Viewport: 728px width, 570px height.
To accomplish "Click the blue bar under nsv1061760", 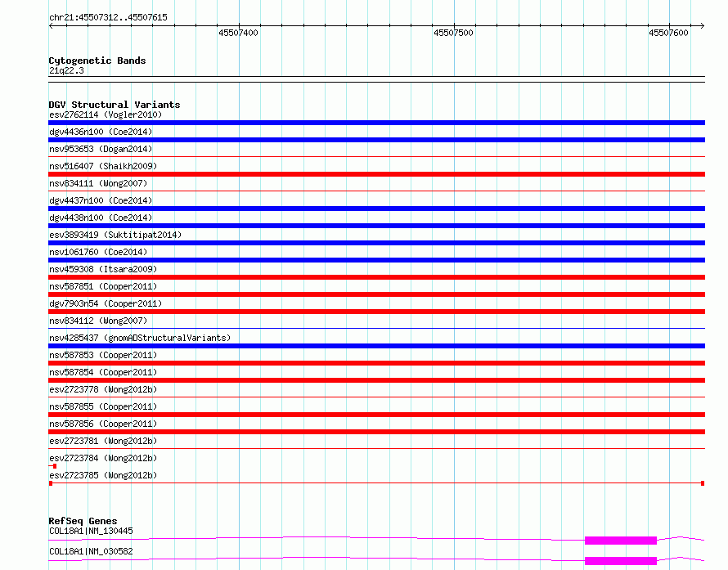I will tap(376, 260).
